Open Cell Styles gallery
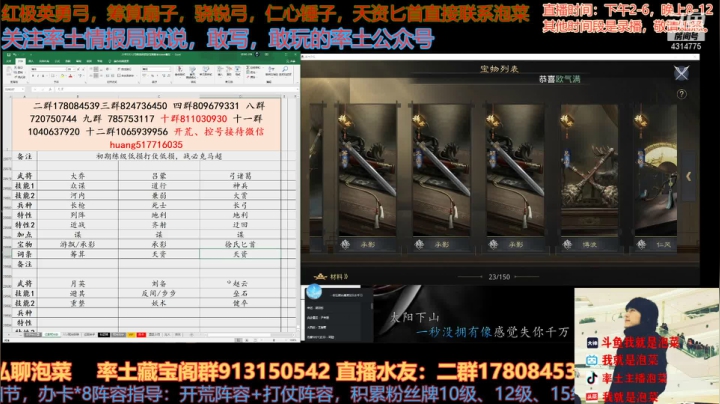The image size is (720, 404). [x=206, y=71]
